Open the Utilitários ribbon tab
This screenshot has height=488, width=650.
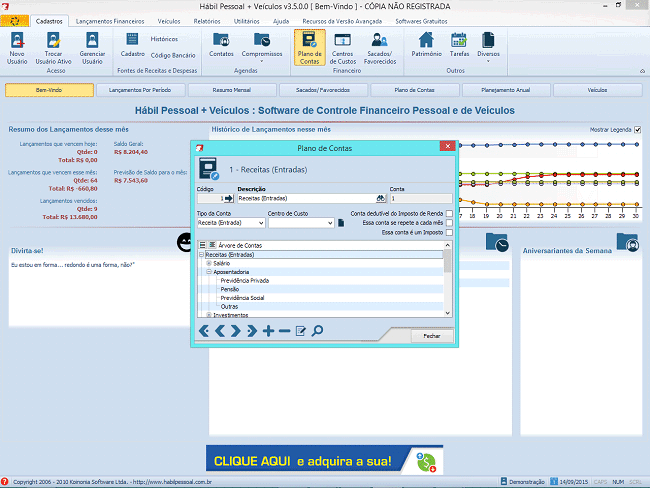247,21
